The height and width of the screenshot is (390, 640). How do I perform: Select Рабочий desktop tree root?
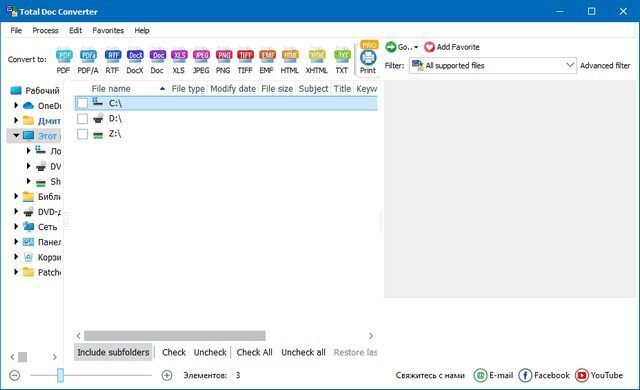42,91
